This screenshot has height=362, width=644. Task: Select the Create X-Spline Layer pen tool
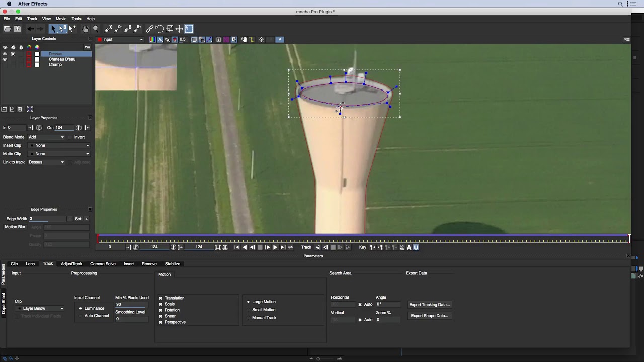point(108,29)
